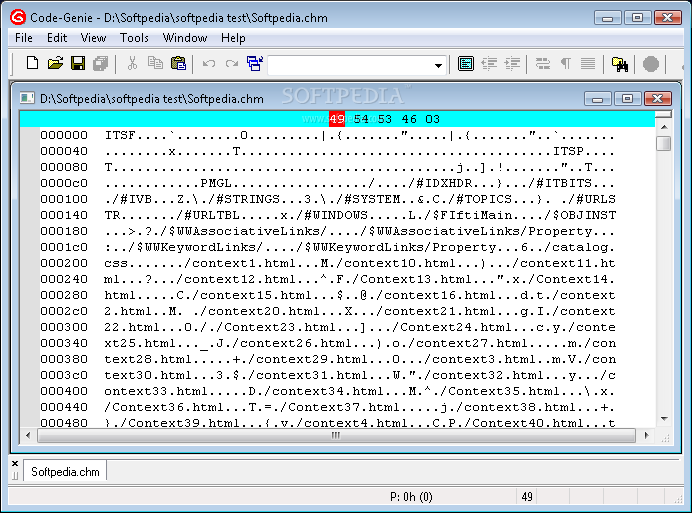
Task: Click the horizontal scrollbar right arrow
Action: [646, 436]
